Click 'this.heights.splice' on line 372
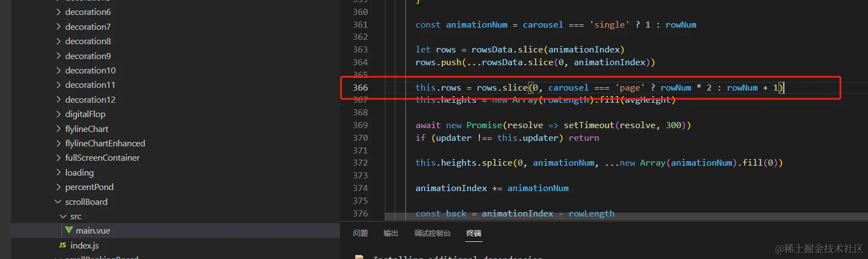 click(x=464, y=162)
